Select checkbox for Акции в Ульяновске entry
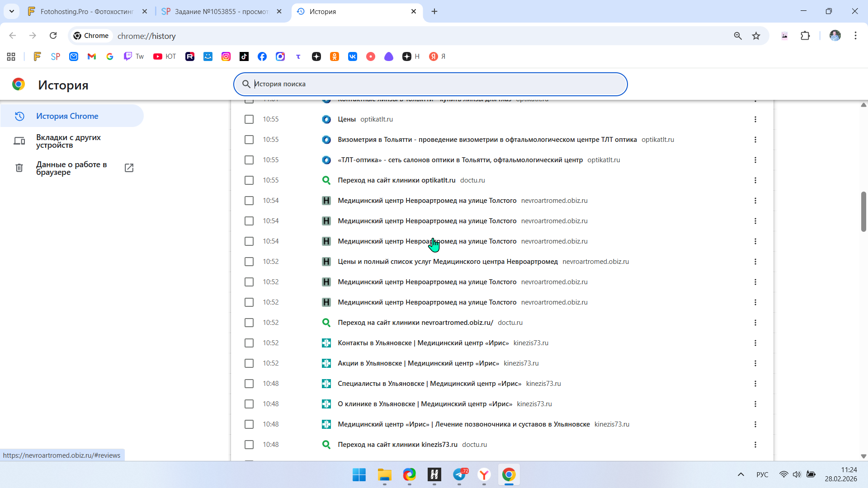Image resolution: width=868 pixels, height=488 pixels. click(x=249, y=363)
